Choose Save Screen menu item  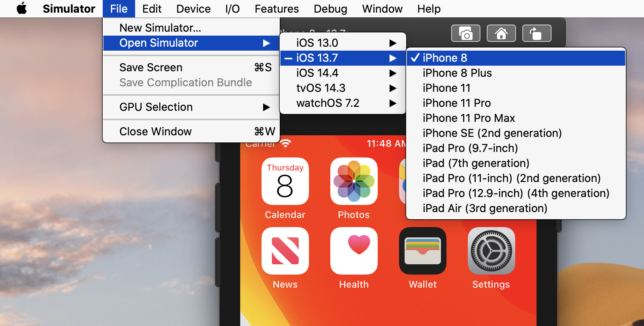[191, 67]
